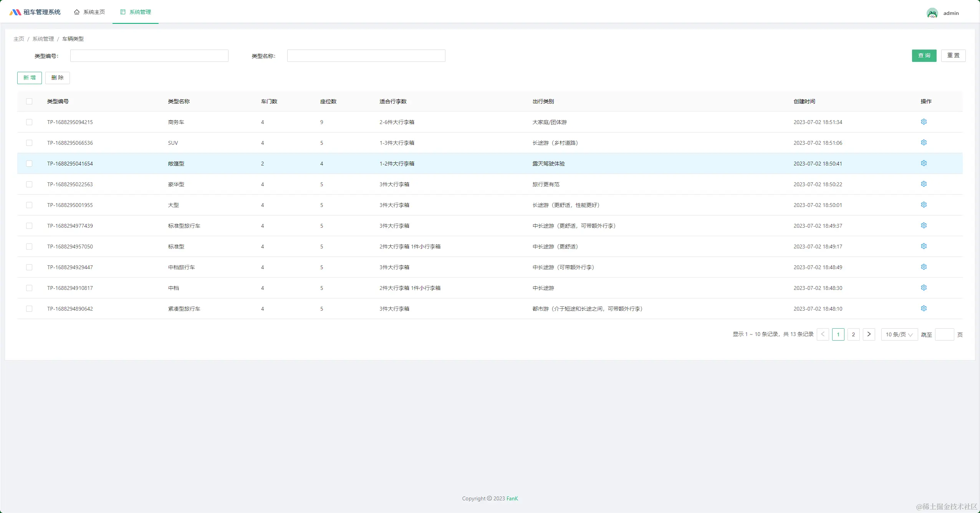Select checkbox for 大型 row
Viewport: 980px width, 513px height.
29,205
